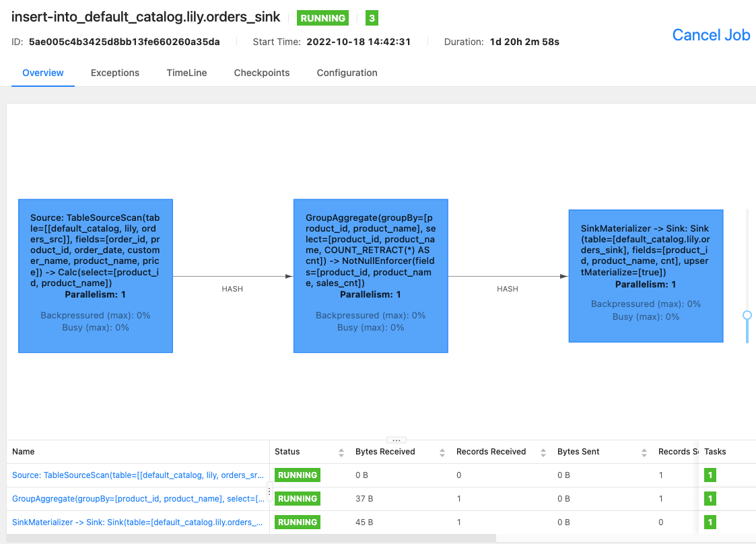756x544 pixels.
Task: Open the Source: TableSourceScan row link
Action: click(x=137, y=475)
